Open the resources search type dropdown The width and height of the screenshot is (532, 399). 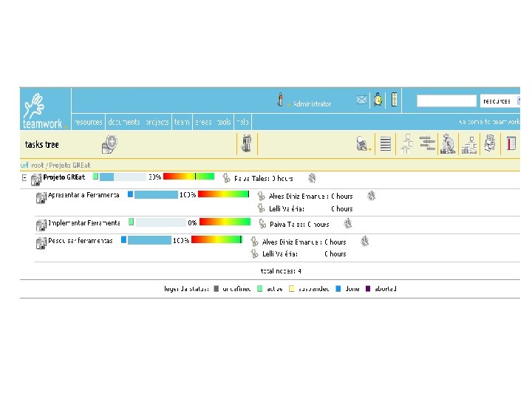(499, 100)
